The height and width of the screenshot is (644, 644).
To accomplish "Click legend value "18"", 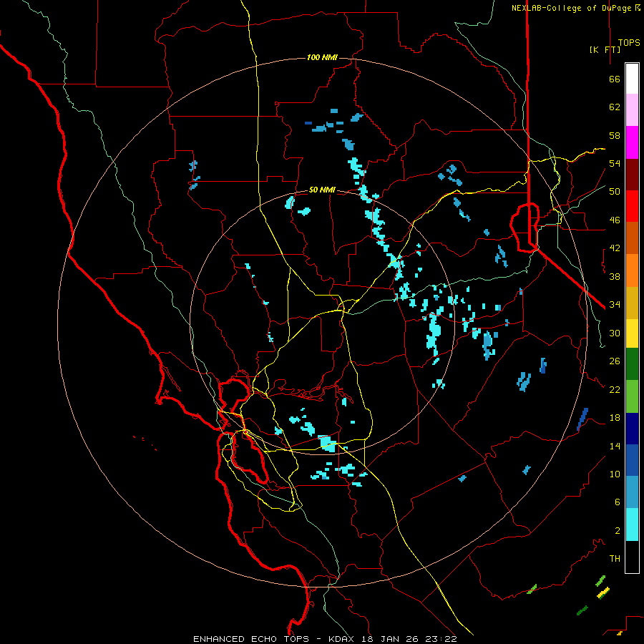I will pyautogui.click(x=615, y=418).
